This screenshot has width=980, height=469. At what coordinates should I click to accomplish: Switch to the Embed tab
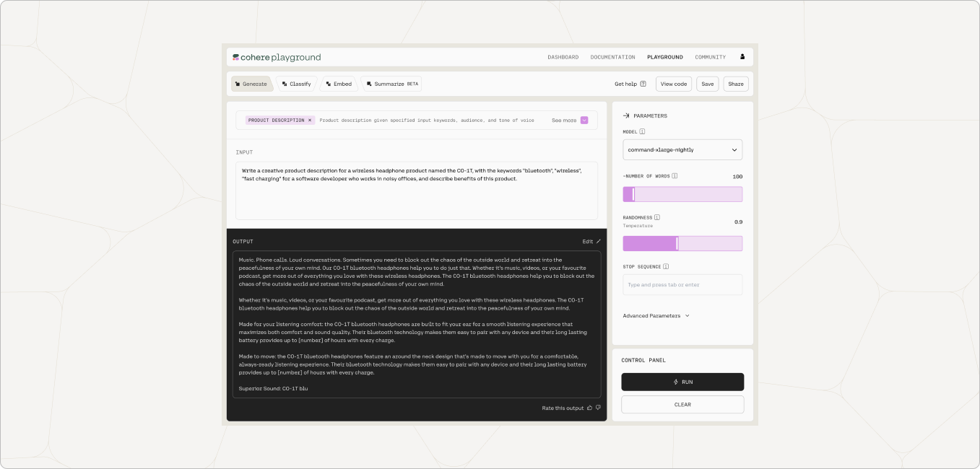(339, 84)
